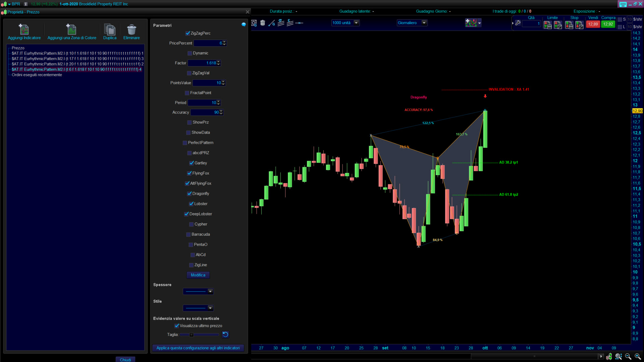The image size is (644, 362).
Task: Click the zoom out magnifier icon
Action: click(x=628, y=356)
